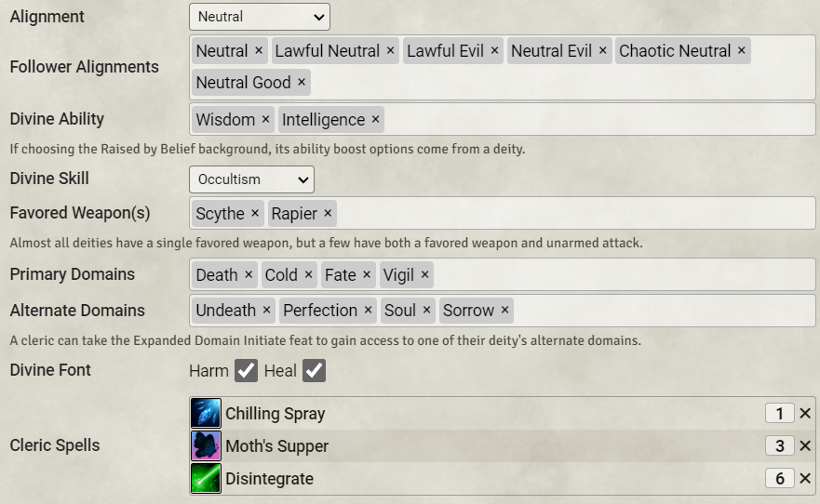Toggle the Harm divine font checkbox

246,371
